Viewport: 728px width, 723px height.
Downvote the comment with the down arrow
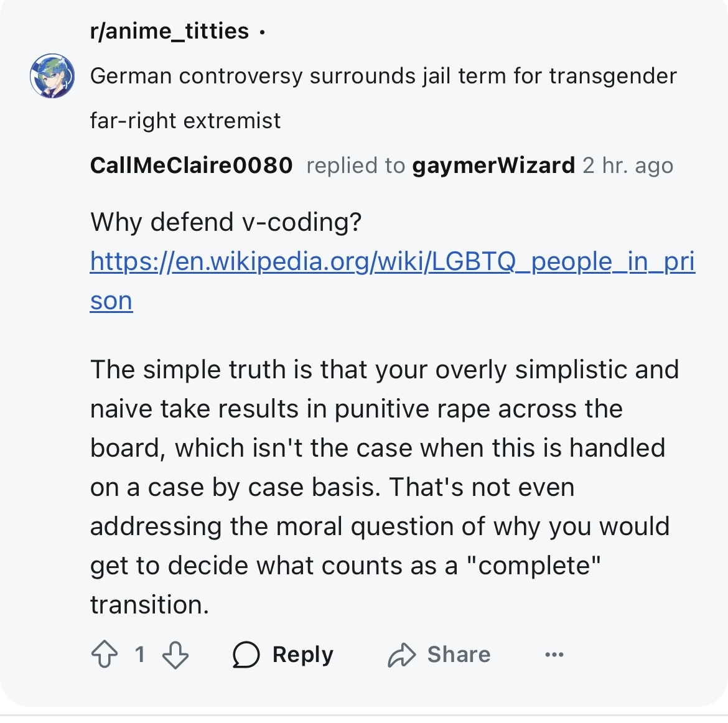tap(175, 655)
